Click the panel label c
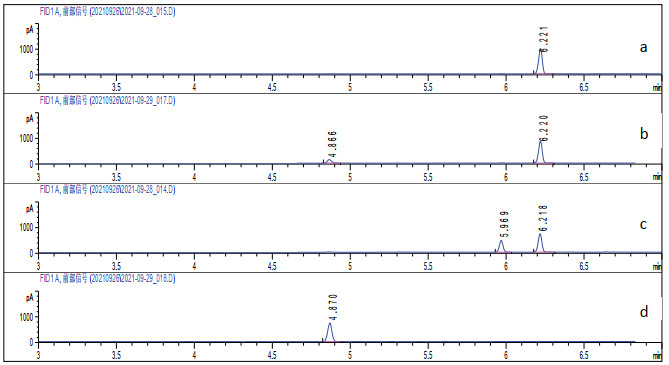The width and height of the screenshot is (669, 365). [x=643, y=224]
